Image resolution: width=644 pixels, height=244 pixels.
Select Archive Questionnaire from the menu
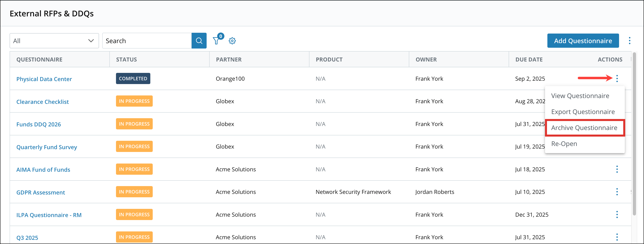(584, 128)
